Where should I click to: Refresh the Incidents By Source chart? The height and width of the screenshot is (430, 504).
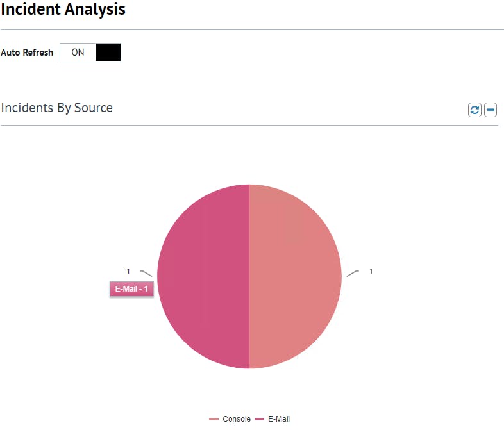[x=475, y=110]
